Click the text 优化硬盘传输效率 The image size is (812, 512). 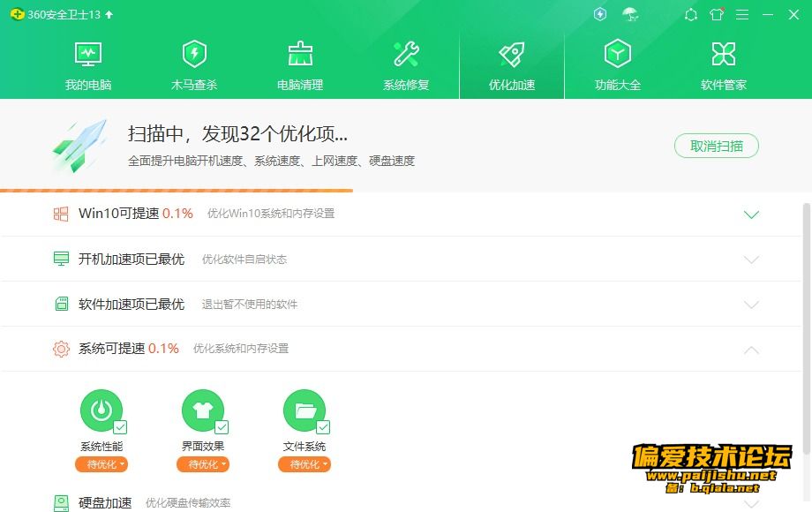[188, 502]
